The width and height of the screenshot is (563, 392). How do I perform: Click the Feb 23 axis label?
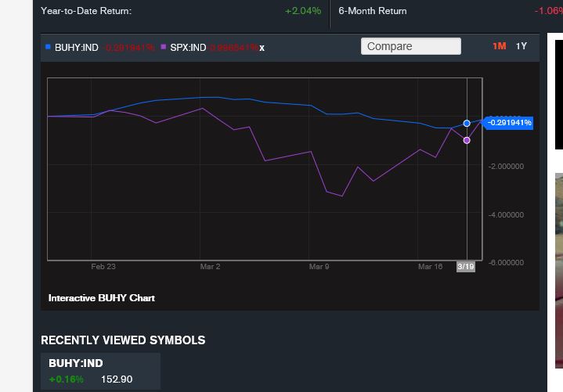(103, 267)
